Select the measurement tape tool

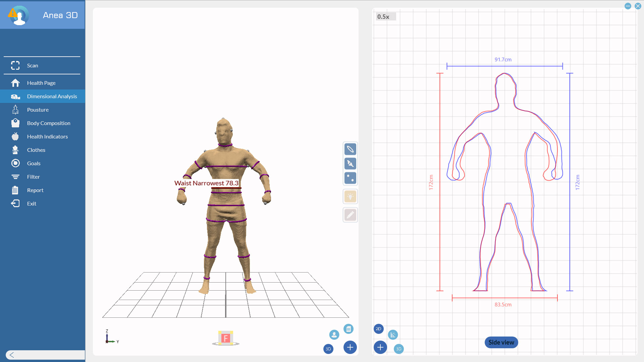click(350, 149)
